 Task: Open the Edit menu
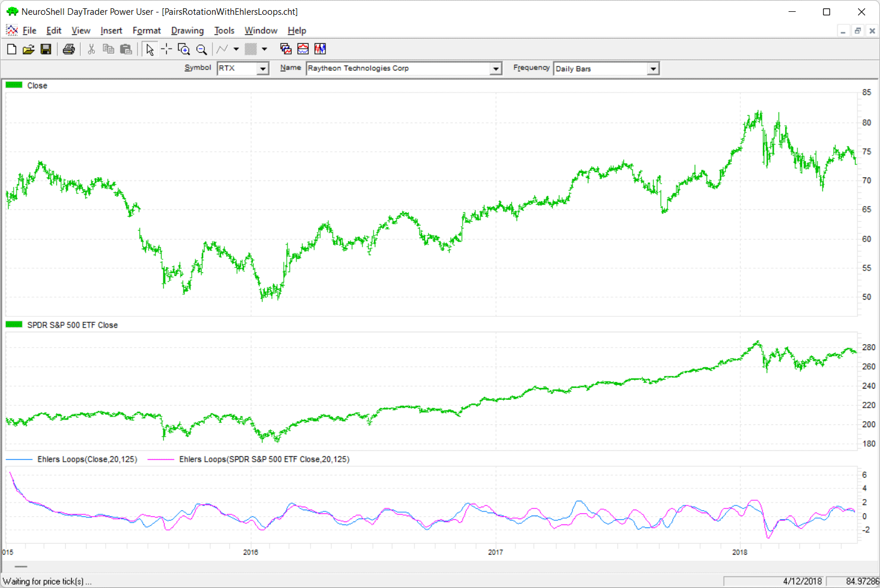click(53, 30)
